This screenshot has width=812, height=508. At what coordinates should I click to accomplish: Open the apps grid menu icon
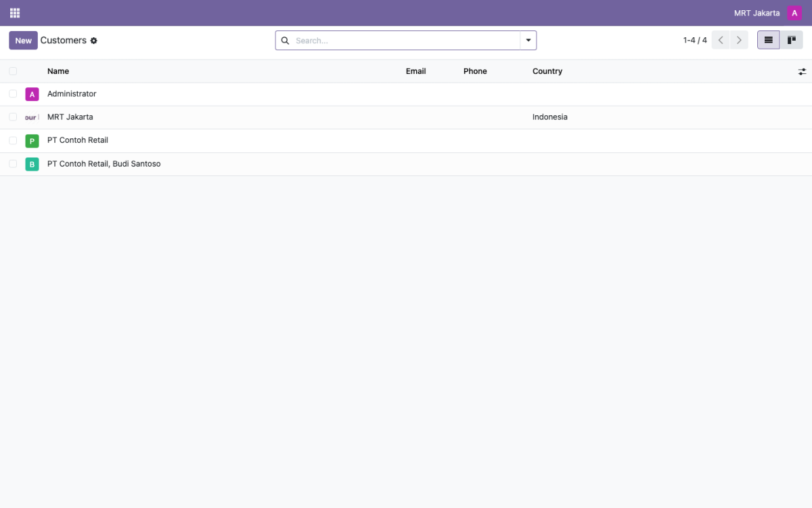pyautogui.click(x=15, y=13)
